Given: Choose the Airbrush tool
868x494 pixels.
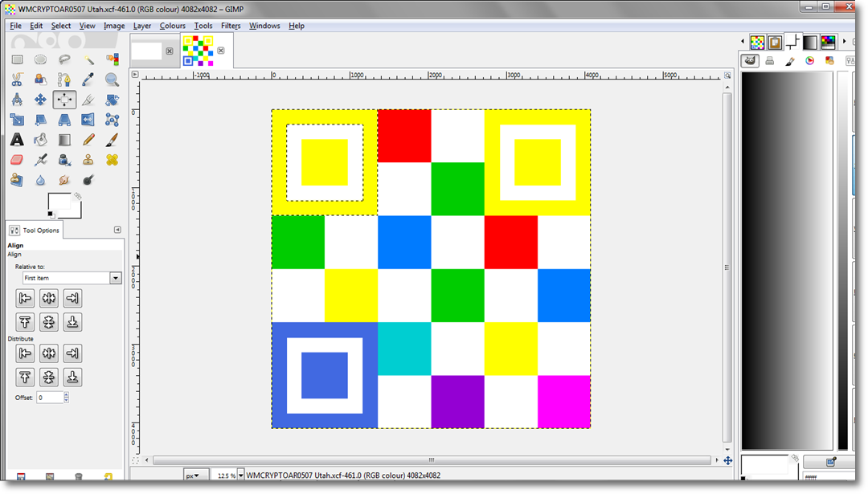Looking at the screenshot, I should tap(40, 160).
